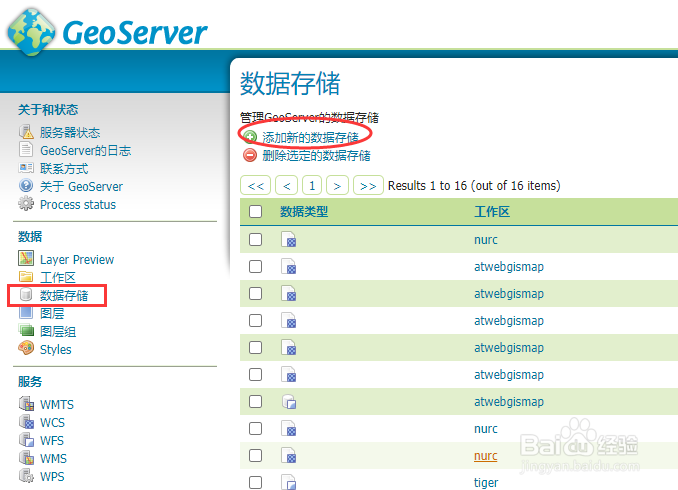
Task: Open the 图层 sidebar entry
Action: coord(52,313)
